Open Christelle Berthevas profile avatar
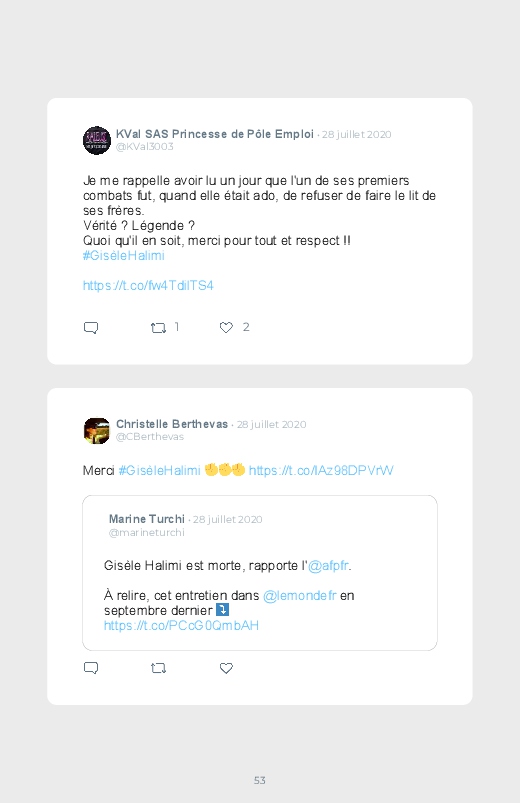520x803 pixels. coord(97,431)
